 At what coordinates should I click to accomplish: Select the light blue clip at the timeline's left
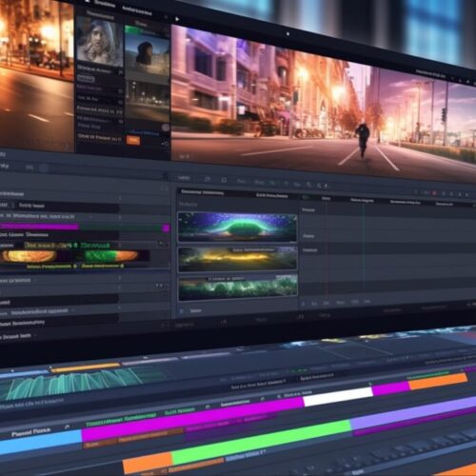pyautogui.click(x=40, y=441)
